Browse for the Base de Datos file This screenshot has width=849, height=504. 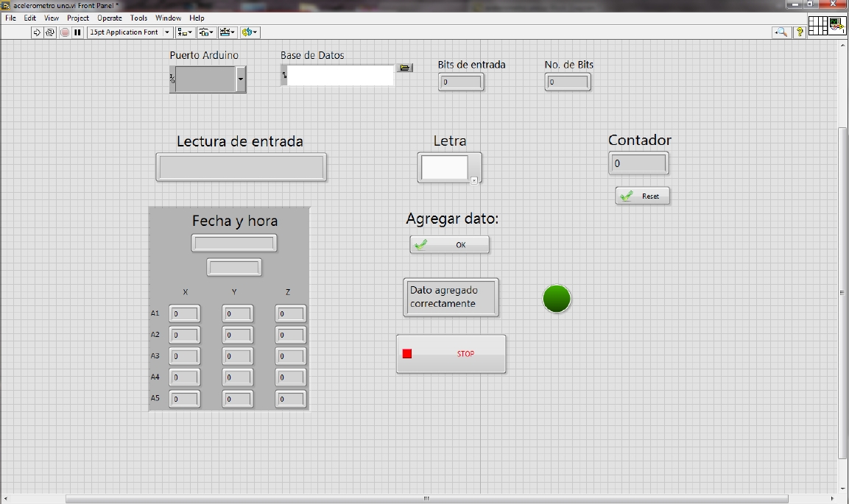click(x=405, y=68)
